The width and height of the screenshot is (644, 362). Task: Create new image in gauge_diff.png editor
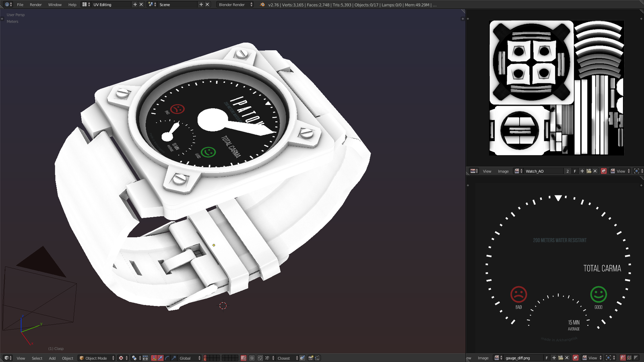[554, 358]
